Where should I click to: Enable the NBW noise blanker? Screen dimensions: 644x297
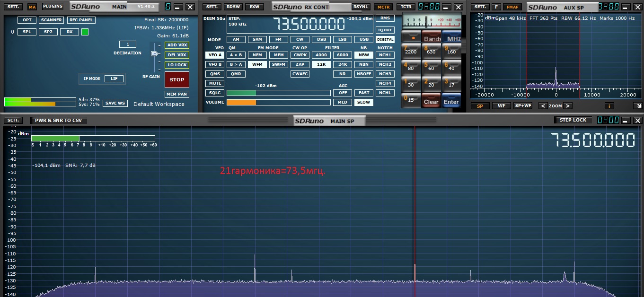(363, 55)
